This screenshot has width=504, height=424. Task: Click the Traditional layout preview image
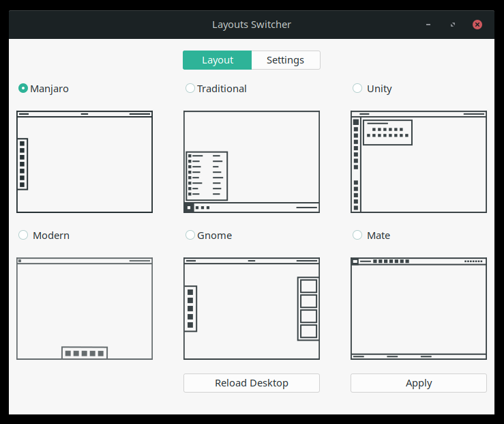pyautogui.click(x=252, y=162)
